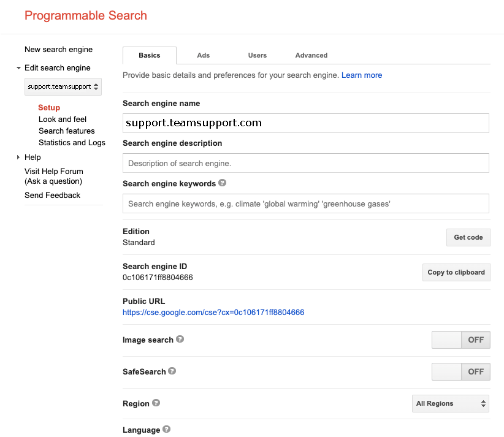Switch to the Ads tab
The image size is (504, 437).
click(x=204, y=55)
